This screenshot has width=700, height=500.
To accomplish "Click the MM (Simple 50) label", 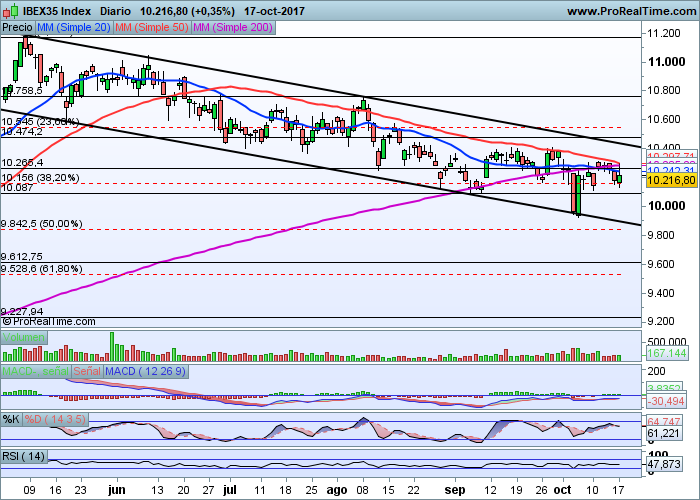I will click(151, 29).
